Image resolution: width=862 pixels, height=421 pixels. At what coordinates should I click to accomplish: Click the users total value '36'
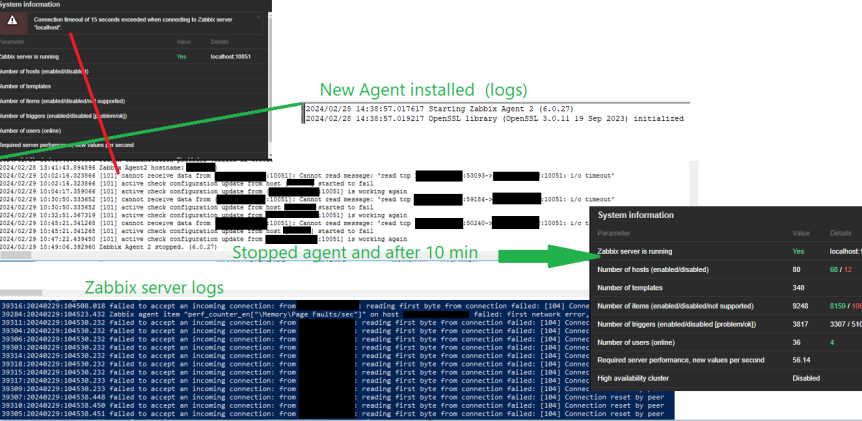coord(796,342)
